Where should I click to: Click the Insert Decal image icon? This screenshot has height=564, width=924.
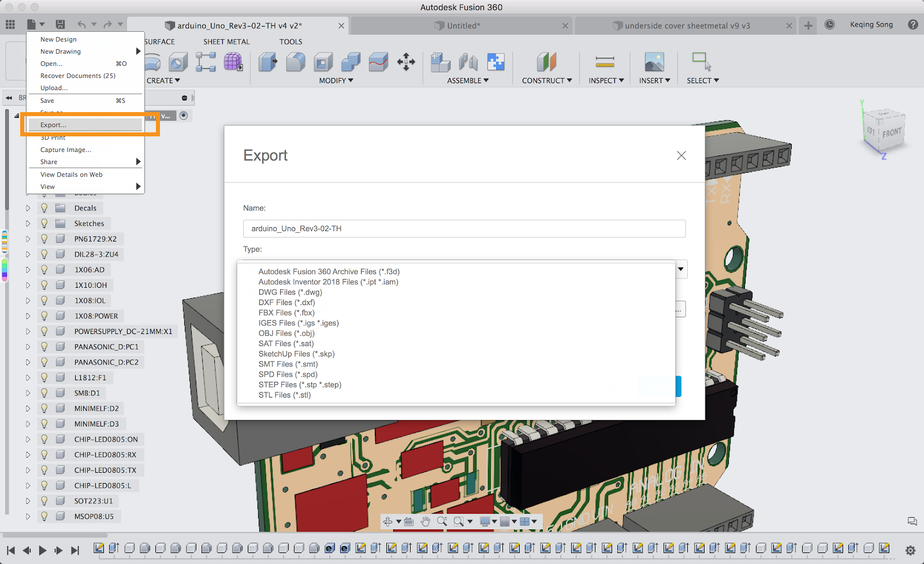pyautogui.click(x=654, y=62)
